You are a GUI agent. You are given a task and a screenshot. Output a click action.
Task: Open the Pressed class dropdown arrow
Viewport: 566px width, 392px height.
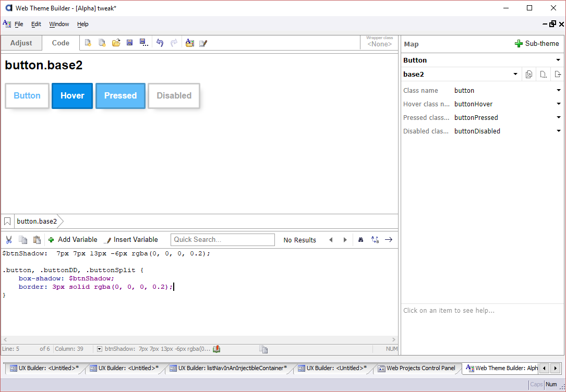tap(558, 118)
